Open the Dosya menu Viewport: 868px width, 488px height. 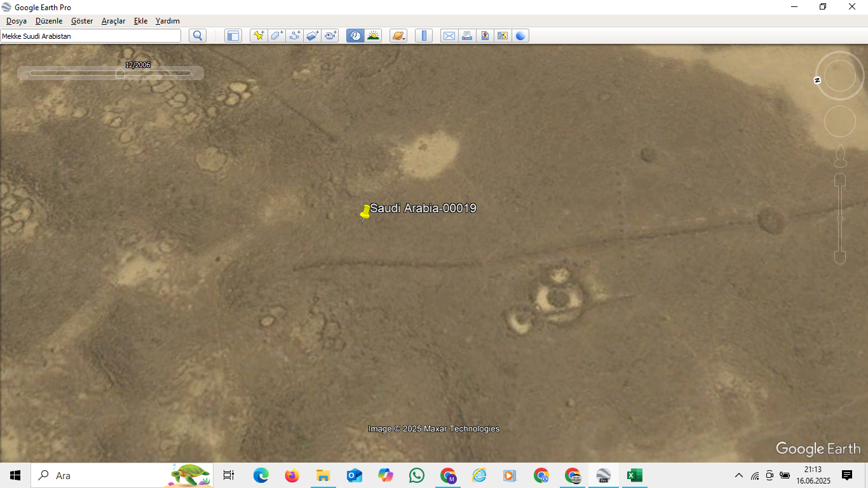click(17, 21)
